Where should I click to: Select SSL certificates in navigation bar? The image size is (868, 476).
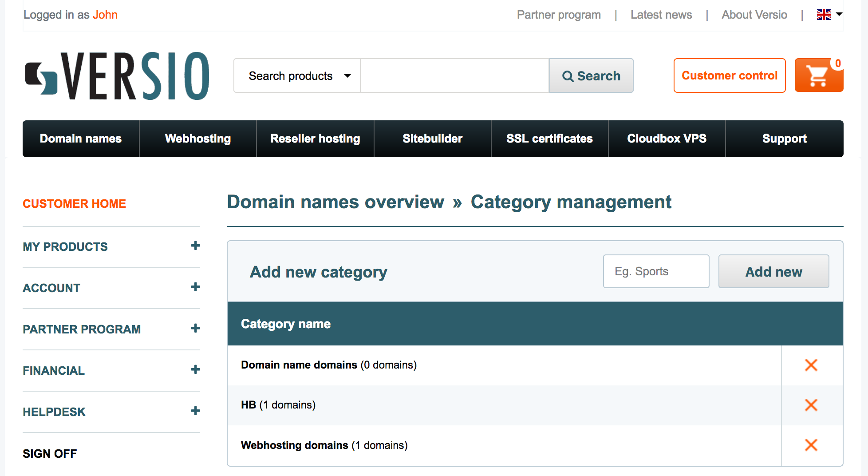[x=549, y=139]
